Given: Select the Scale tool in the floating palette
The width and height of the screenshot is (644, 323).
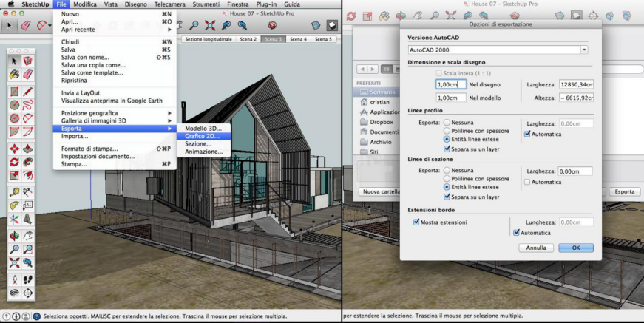Looking at the screenshot, I should tap(14, 175).
